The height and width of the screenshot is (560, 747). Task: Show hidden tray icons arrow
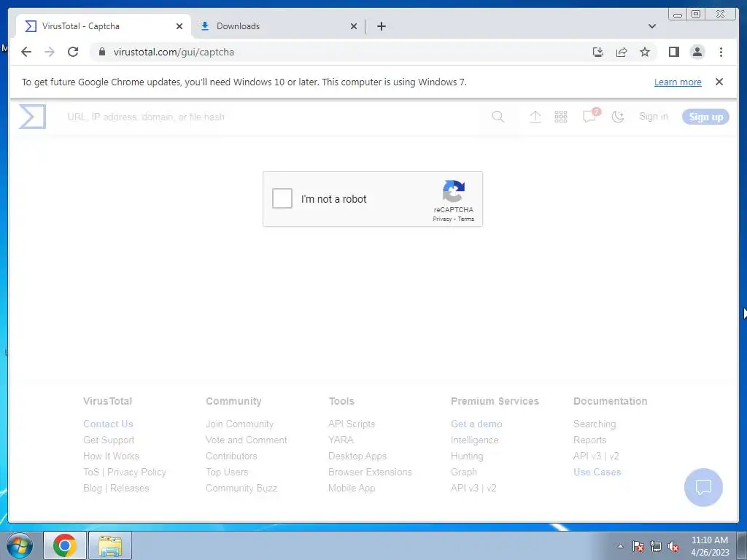[x=620, y=546]
